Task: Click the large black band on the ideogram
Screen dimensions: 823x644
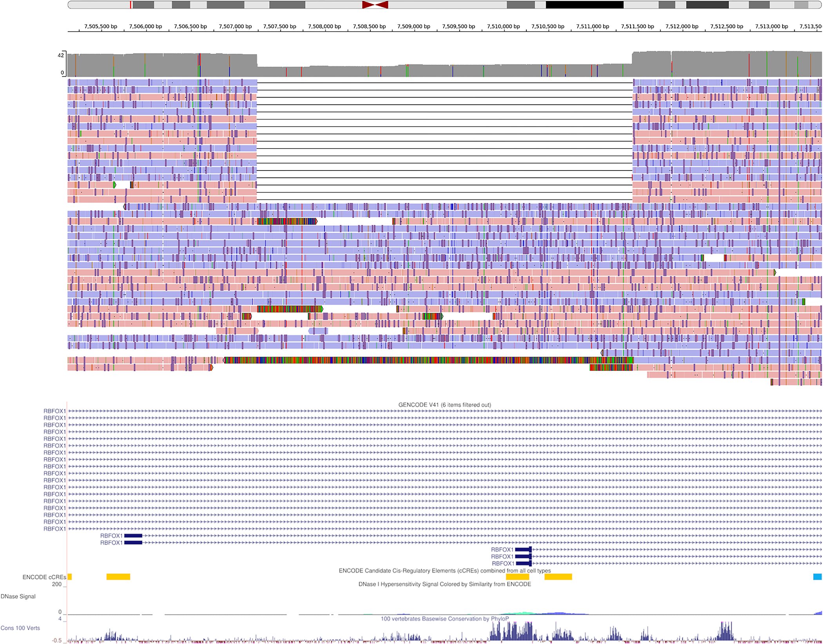Action: (x=584, y=5)
